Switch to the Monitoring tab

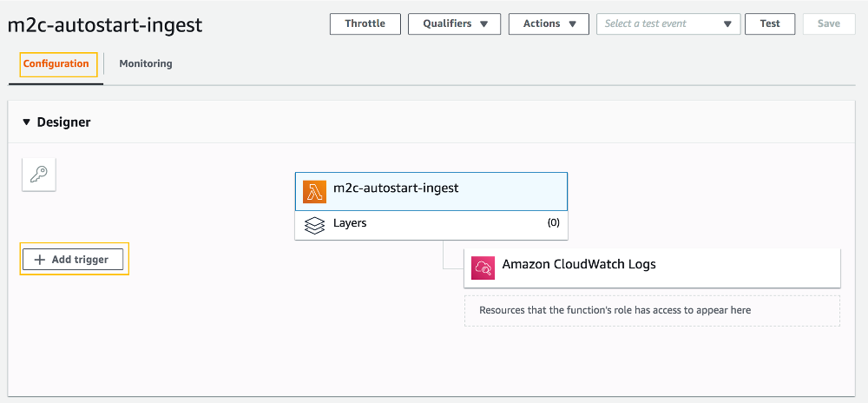[x=146, y=63]
